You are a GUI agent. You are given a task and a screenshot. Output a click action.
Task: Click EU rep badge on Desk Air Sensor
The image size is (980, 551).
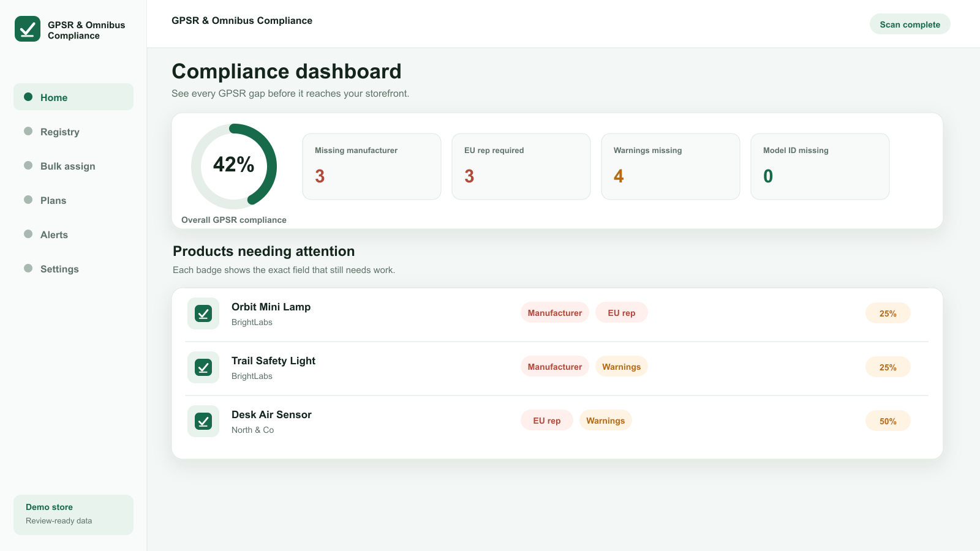pyautogui.click(x=547, y=420)
